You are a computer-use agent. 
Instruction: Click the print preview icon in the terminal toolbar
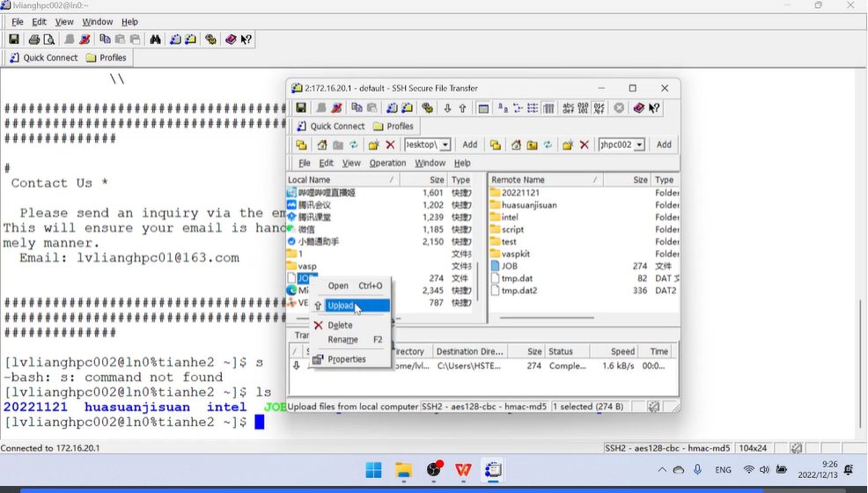point(49,40)
